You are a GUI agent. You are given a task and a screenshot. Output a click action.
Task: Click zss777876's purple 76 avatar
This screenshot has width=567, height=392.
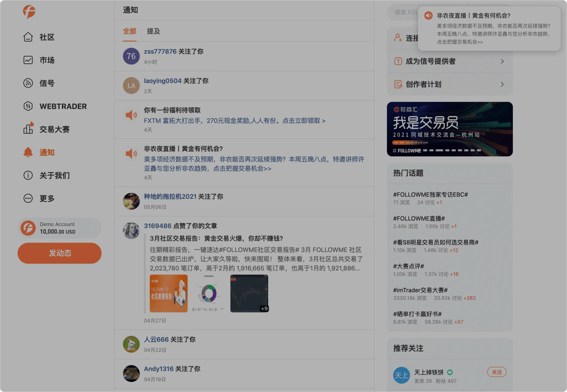coord(131,56)
